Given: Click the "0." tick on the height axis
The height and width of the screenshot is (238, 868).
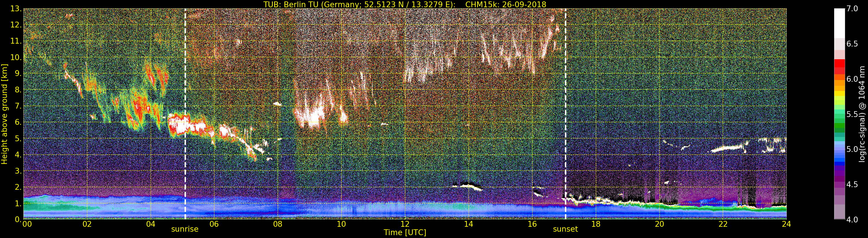Looking at the screenshot, I should pyautogui.click(x=18, y=219).
